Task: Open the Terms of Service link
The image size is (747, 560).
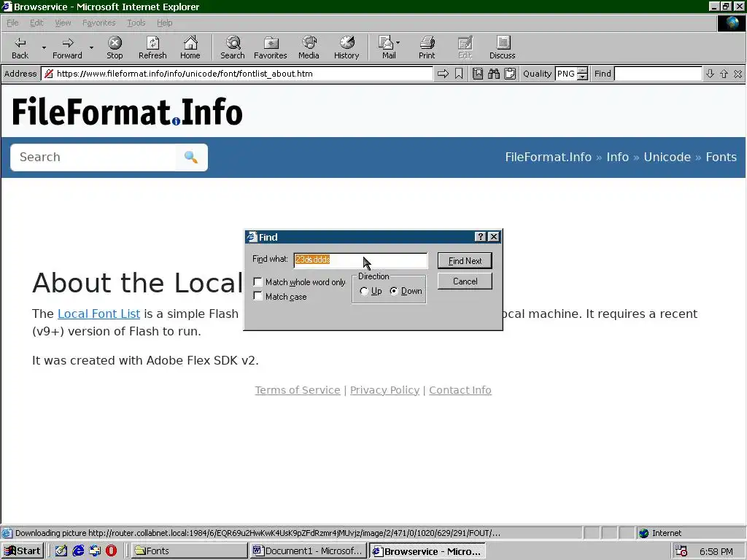Action: pyautogui.click(x=298, y=390)
